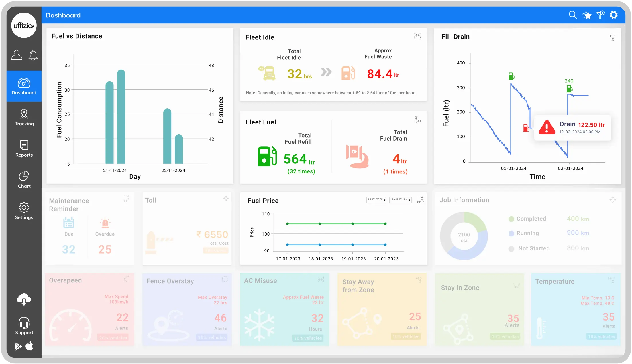Click the cloud download icon
632x364 pixels.
click(x=24, y=300)
